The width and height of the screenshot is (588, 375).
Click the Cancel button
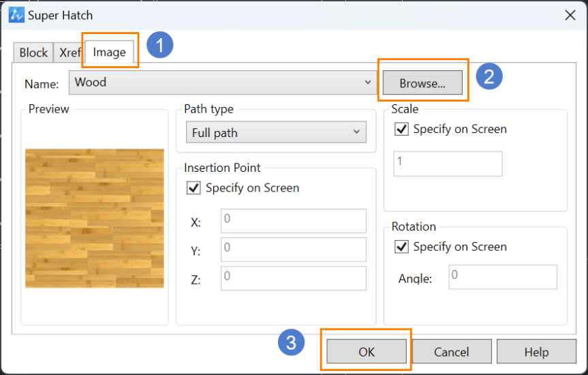click(452, 351)
